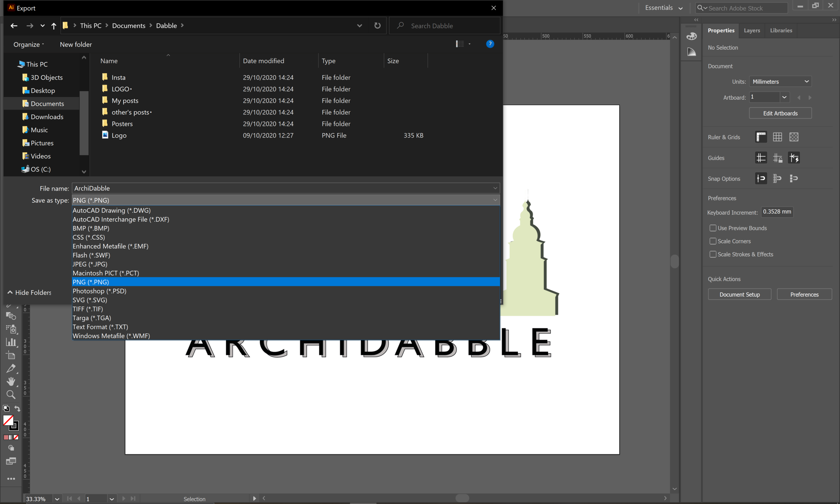The height and width of the screenshot is (504, 840).
Task: Click Snap to Pixel icon
Action: [x=794, y=178]
